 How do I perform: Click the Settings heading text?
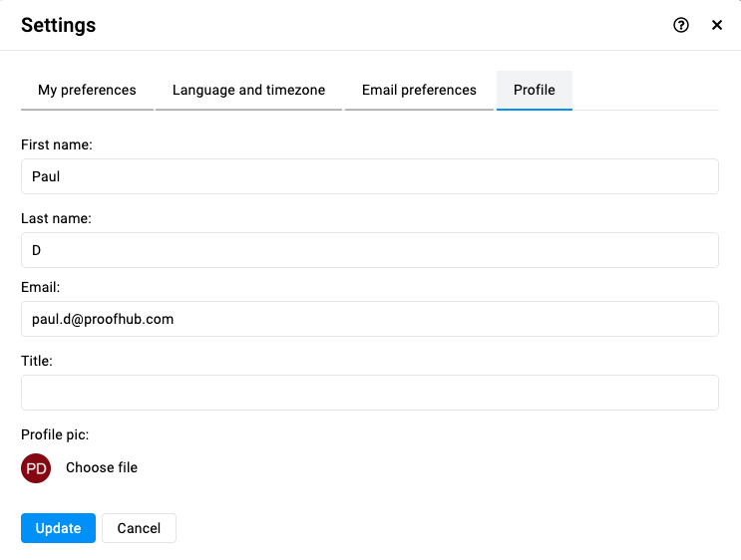point(59,25)
